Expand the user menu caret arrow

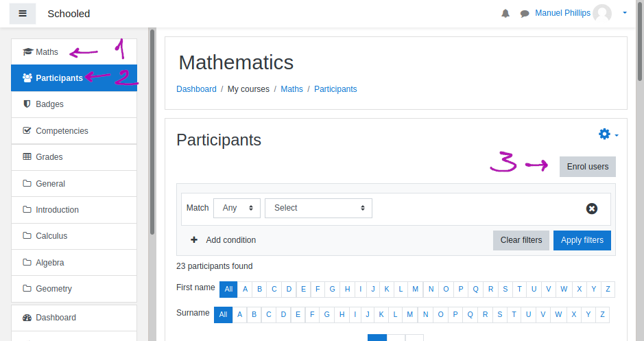[x=625, y=13]
